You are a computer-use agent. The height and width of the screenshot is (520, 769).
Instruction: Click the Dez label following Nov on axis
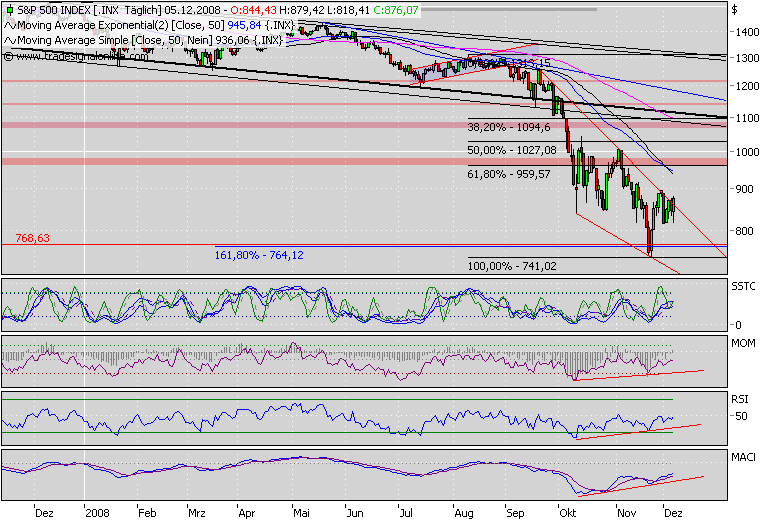pyautogui.click(x=673, y=513)
